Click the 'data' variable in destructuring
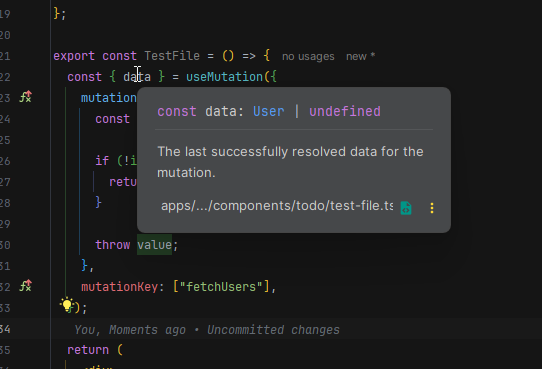542x369 pixels. [x=137, y=77]
